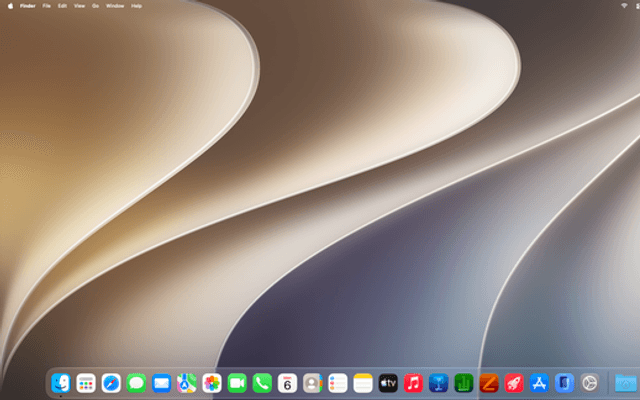Open the File menu
Image resolution: width=640 pixels, height=400 pixels.
click(47, 6)
